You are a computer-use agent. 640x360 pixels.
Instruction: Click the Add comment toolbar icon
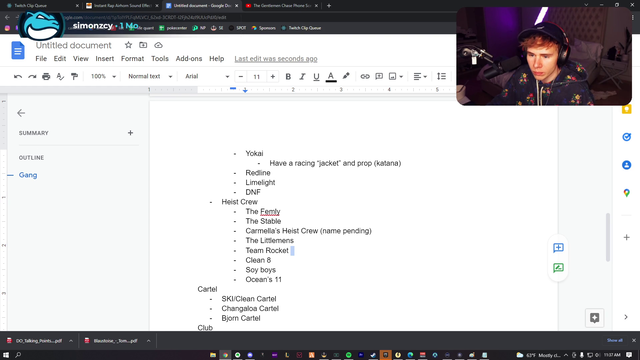click(x=379, y=76)
